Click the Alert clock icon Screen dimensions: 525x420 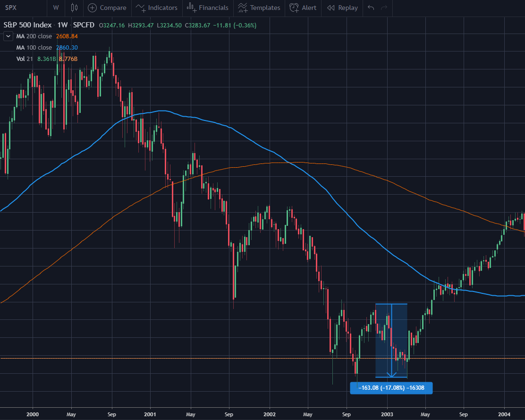coord(294,8)
